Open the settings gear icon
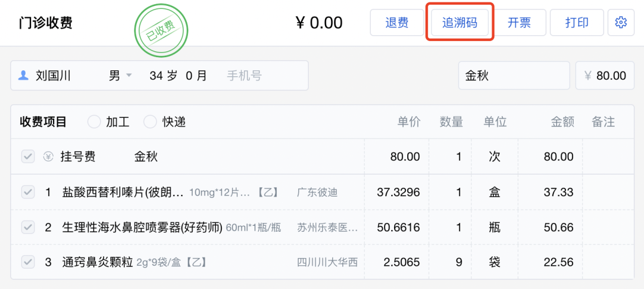Screen dimensions: 644x289 (x=621, y=23)
